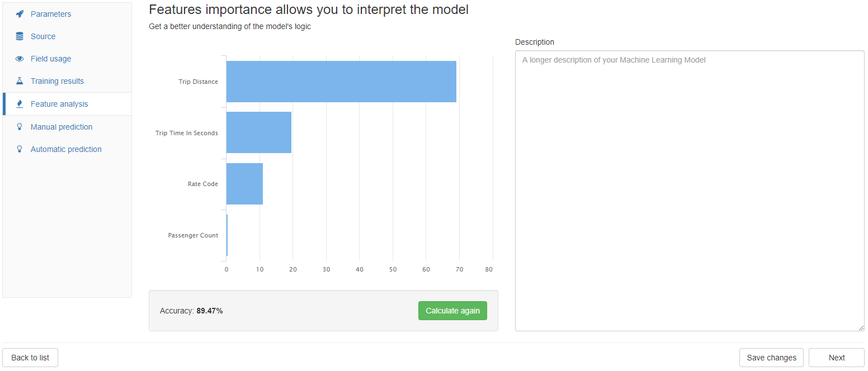This screenshot has height=371, width=868.
Task: Go Back to list
Action: pos(30,358)
